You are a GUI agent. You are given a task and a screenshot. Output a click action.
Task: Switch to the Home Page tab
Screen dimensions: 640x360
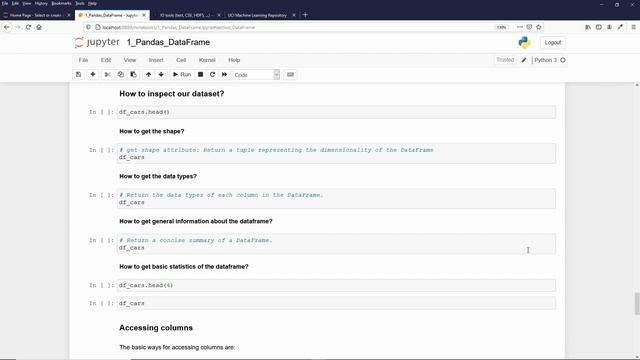(x=36, y=15)
